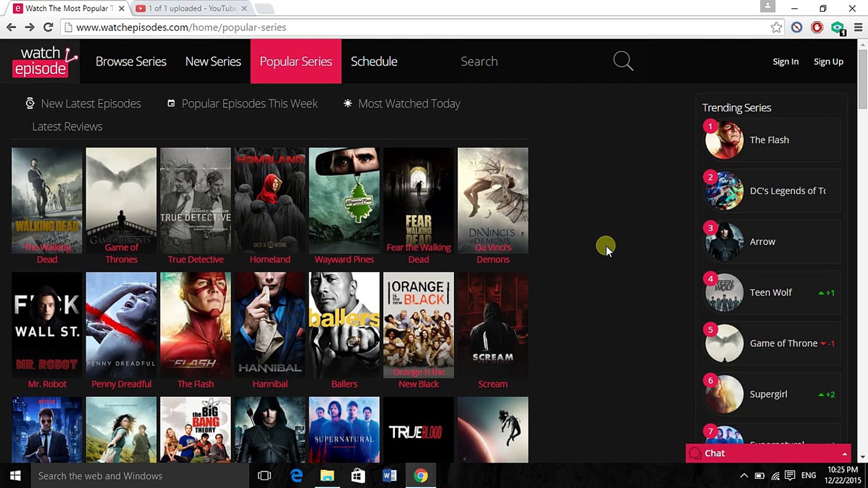Open the Schedule navigation item

[374, 61]
